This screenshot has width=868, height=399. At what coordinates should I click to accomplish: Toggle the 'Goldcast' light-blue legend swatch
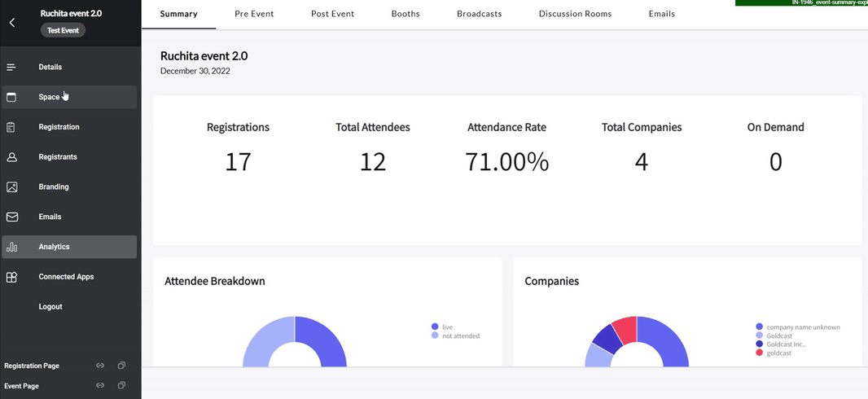(x=759, y=335)
